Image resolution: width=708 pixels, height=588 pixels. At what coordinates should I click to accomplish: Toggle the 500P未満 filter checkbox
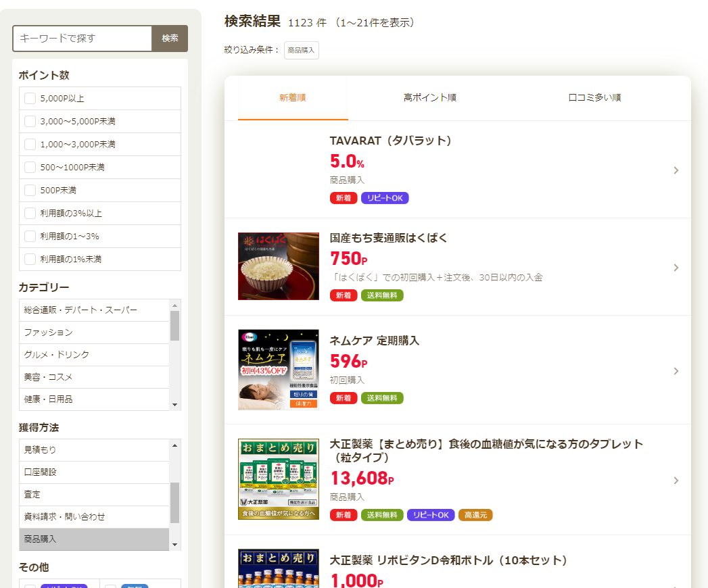[x=30, y=191]
